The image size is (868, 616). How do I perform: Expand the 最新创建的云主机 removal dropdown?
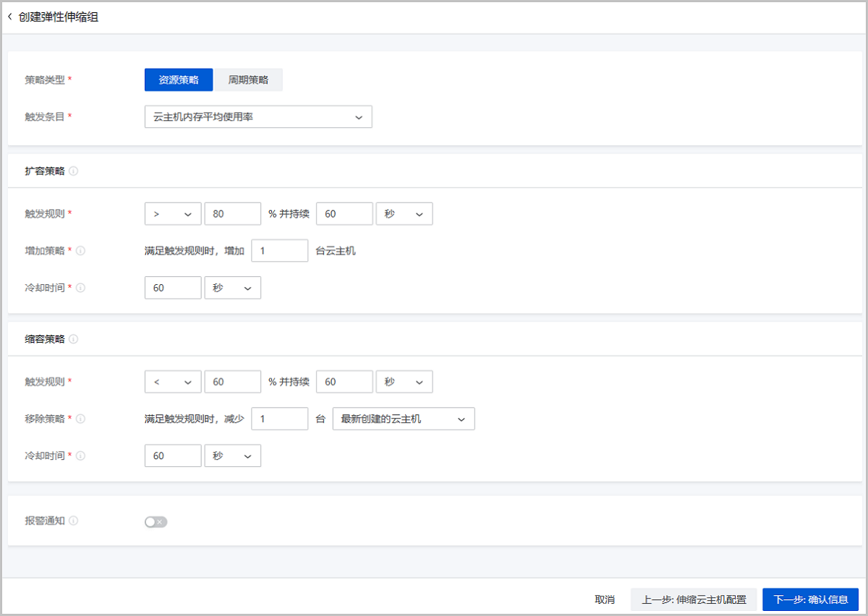tap(403, 419)
